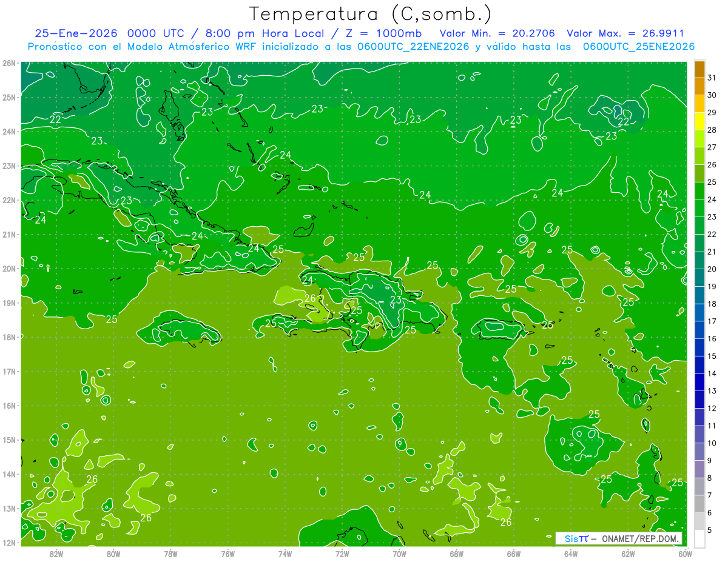Image resolution: width=728 pixels, height=562 pixels.
Task: Select the '25-Ene-2026 0000 UTC' date text
Action: 110,33
